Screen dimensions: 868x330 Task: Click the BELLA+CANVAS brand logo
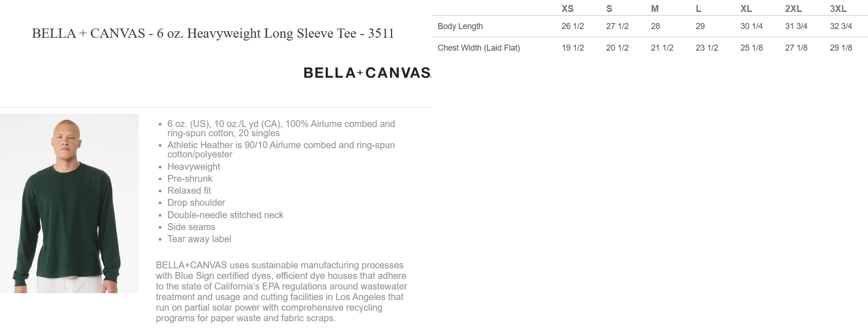(367, 73)
